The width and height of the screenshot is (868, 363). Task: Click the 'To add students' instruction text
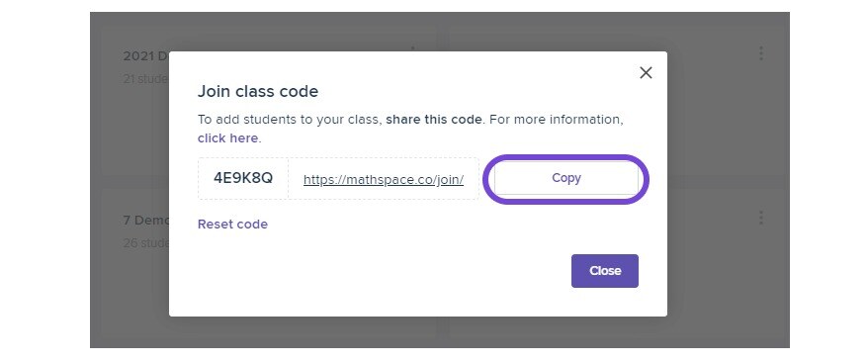[290, 119]
